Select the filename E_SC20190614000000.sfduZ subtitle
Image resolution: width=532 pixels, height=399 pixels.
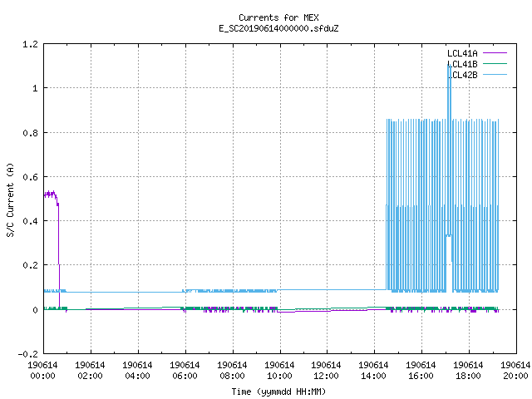click(x=278, y=28)
